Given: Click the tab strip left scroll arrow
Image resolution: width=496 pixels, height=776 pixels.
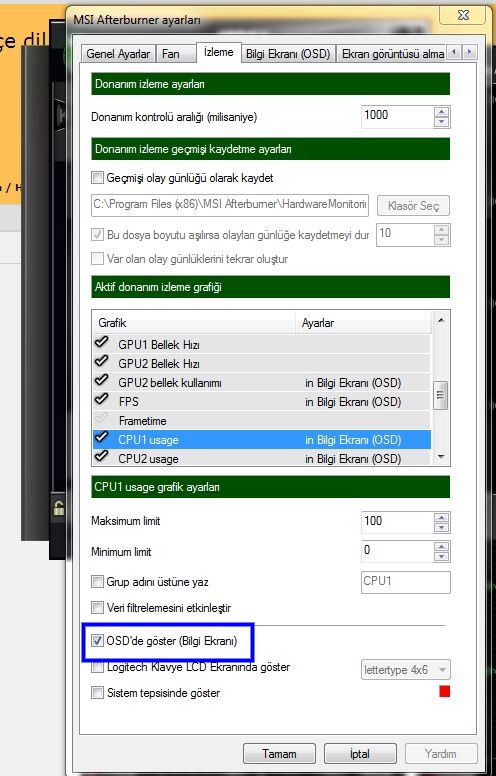Looking at the screenshot, I should 454,52.
